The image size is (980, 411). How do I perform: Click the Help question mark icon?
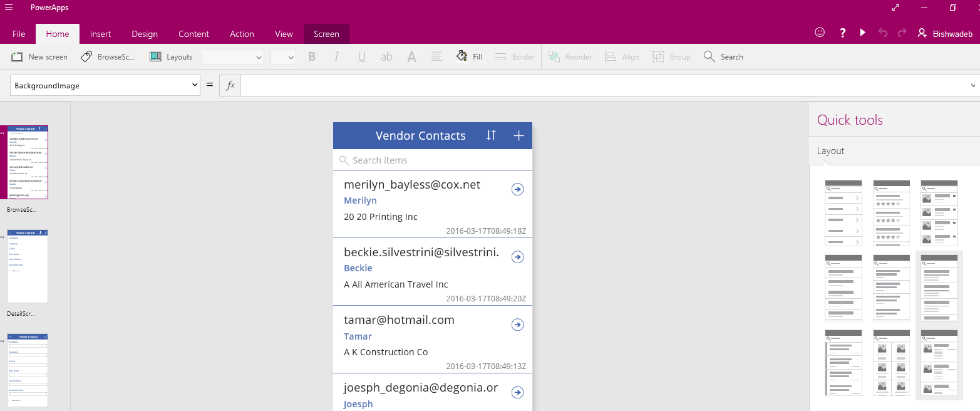point(842,32)
